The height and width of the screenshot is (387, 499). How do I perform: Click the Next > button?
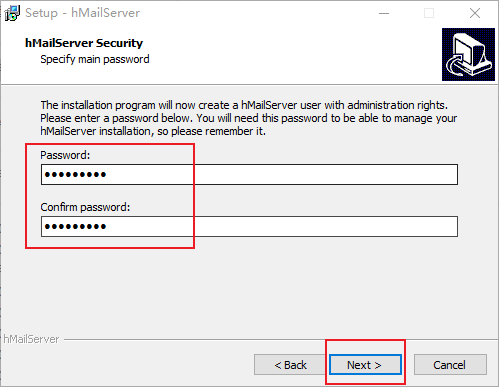tap(365, 365)
